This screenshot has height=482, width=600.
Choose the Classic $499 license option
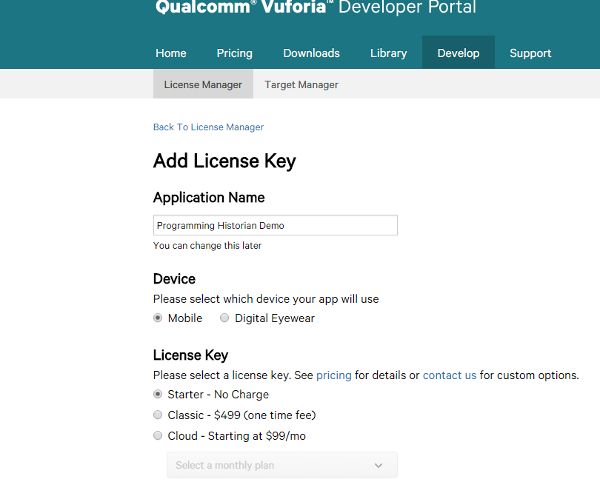[158, 415]
